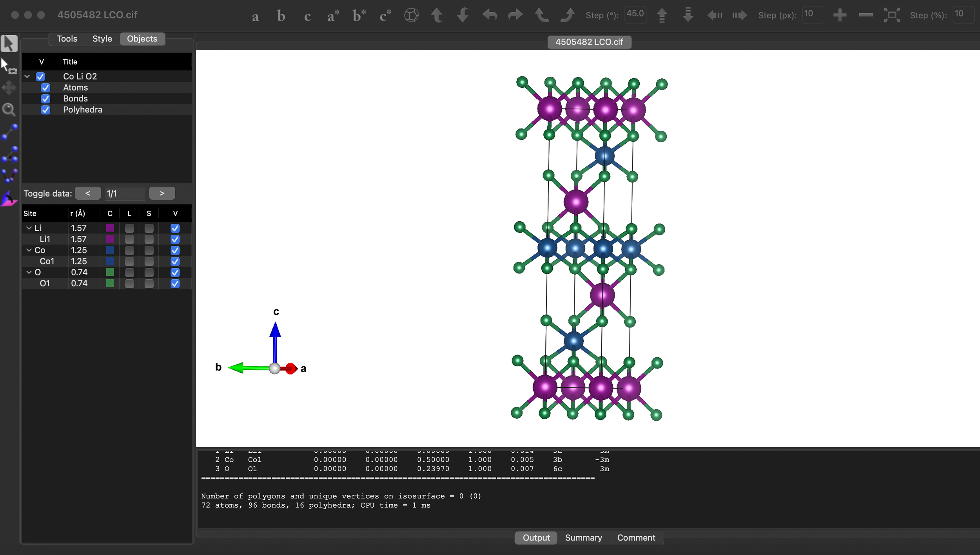Click the Li1 purple color swatch
980x555 pixels.
tap(110, 239)
